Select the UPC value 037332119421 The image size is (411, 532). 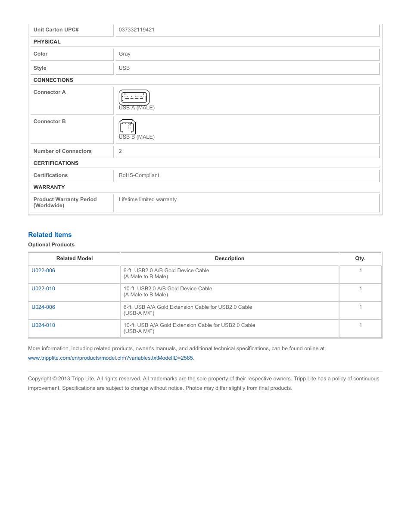(x=137, y=30)
